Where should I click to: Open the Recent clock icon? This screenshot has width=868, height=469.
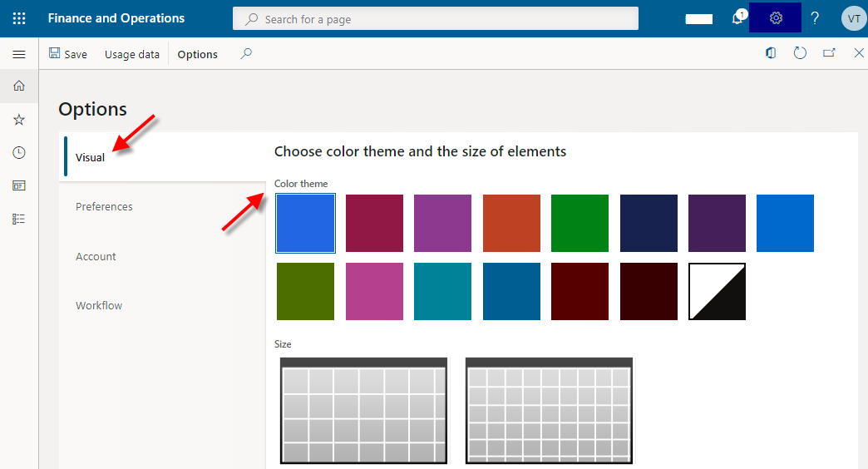19,153
